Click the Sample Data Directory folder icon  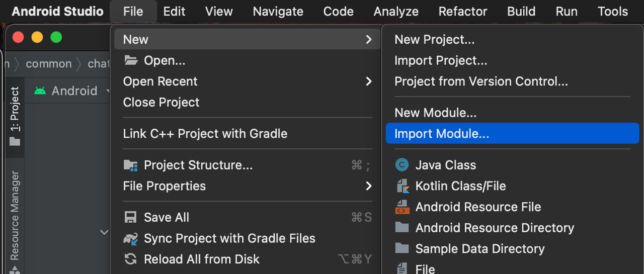(402, 248)
